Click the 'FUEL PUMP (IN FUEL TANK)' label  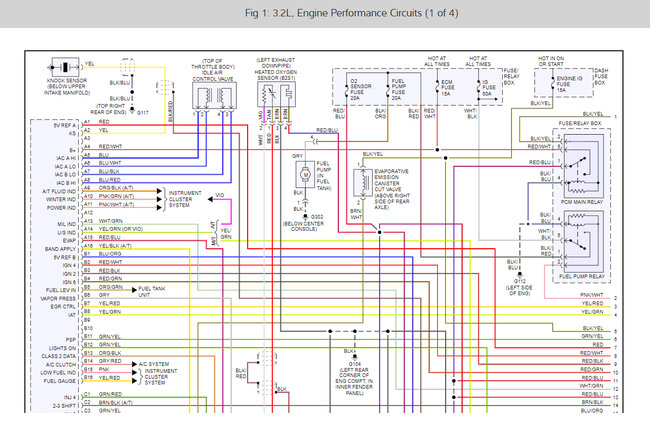(x=324, y=176)
